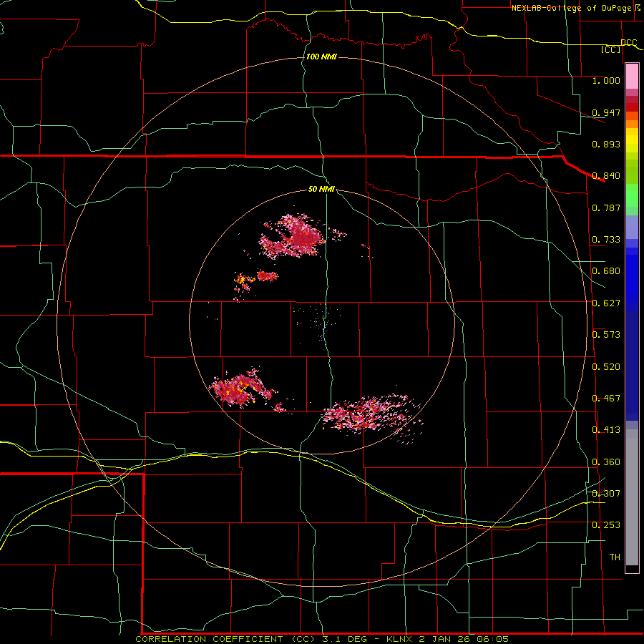Select the 0.787 value on the color scale
This screenshot has height=644, width=644.
[x=606, y=208]
